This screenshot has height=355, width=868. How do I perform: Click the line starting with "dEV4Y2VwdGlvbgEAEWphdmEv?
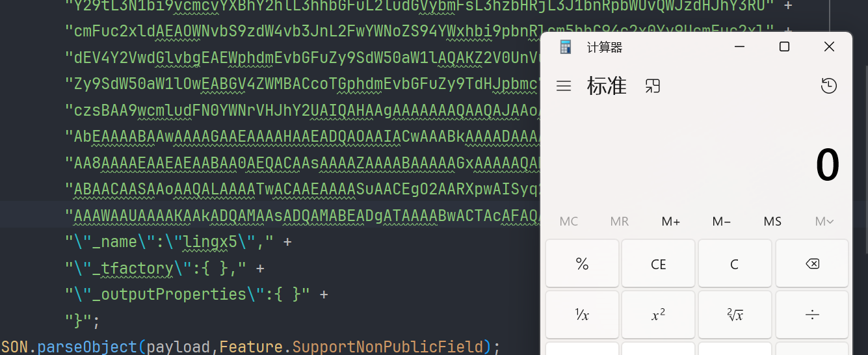[x=302, y=58]
